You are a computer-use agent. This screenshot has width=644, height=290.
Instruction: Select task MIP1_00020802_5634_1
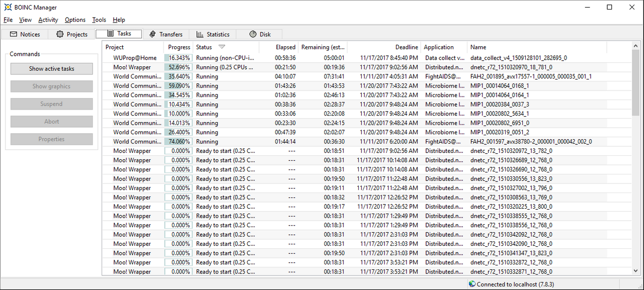point(500,114)
